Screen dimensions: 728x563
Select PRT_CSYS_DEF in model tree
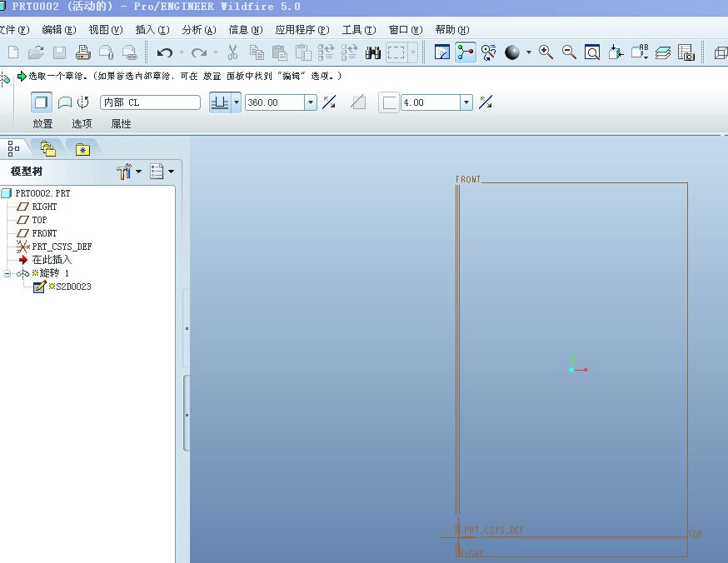coord(54,247)
